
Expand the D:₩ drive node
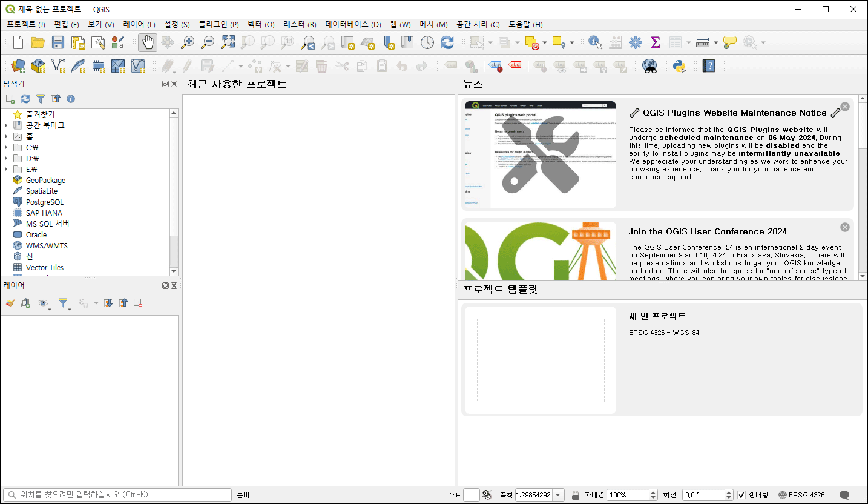point(5,158)
